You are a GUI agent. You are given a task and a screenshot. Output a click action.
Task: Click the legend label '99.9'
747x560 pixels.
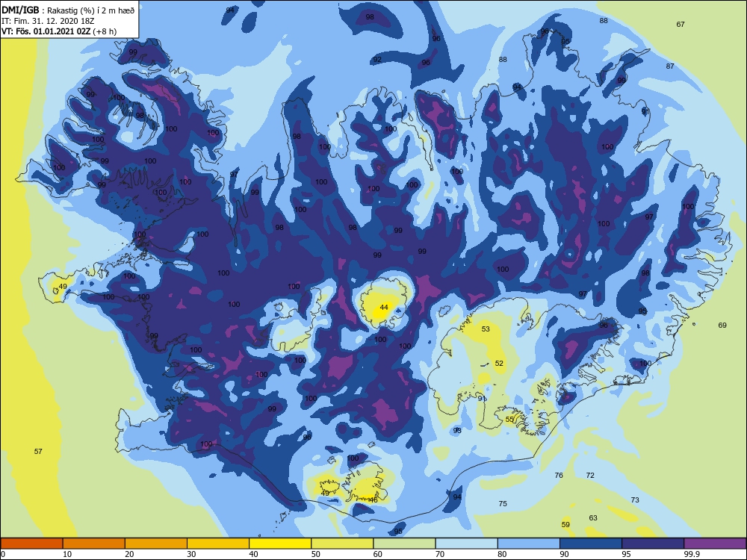pos(692,554)
